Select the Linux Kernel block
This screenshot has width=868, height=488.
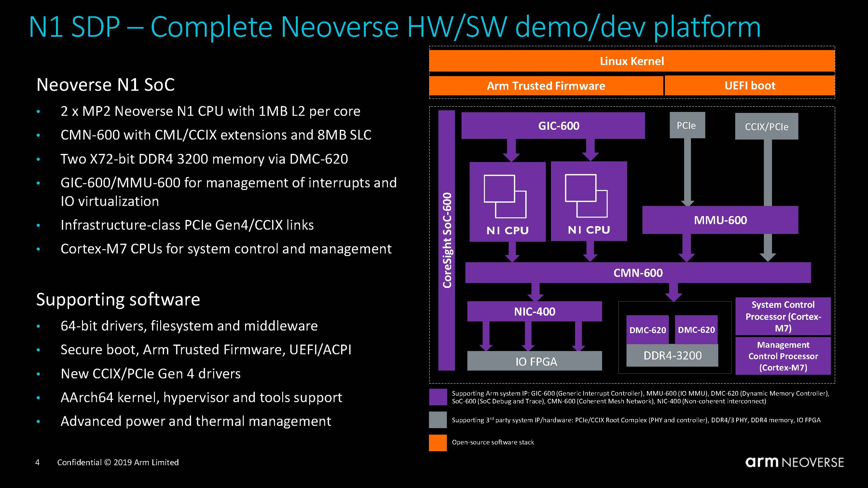pyautogui.click(x=632, y=61)
